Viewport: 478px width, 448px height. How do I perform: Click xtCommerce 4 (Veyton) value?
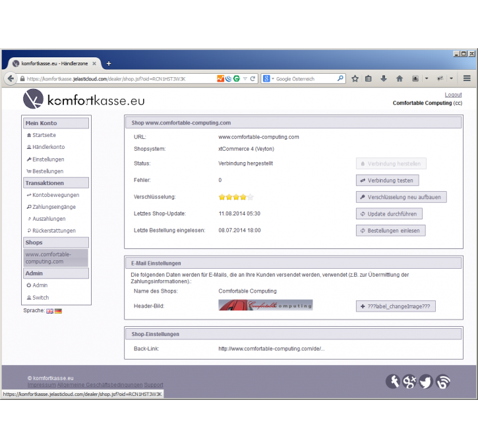[x=247, y=149]
